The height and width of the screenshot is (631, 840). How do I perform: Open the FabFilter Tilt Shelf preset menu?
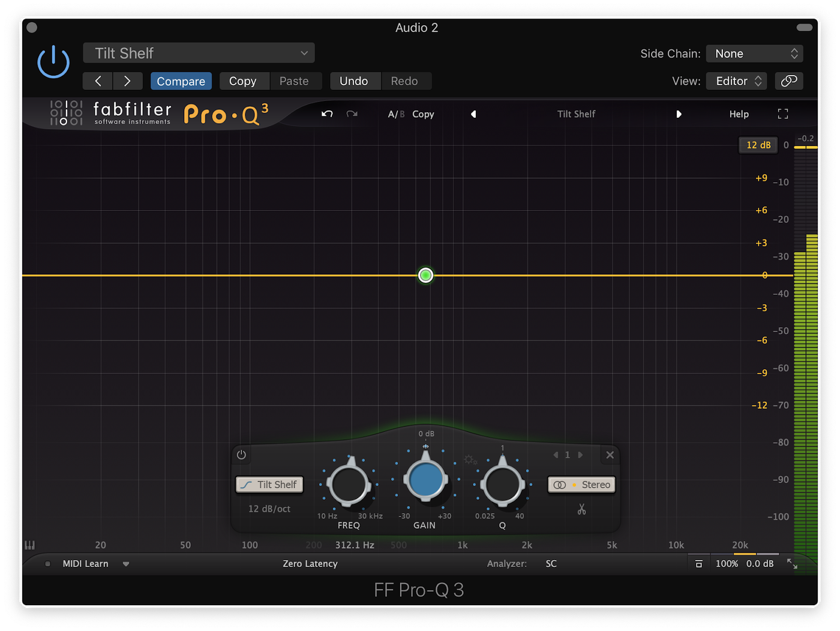click(576, 114)
